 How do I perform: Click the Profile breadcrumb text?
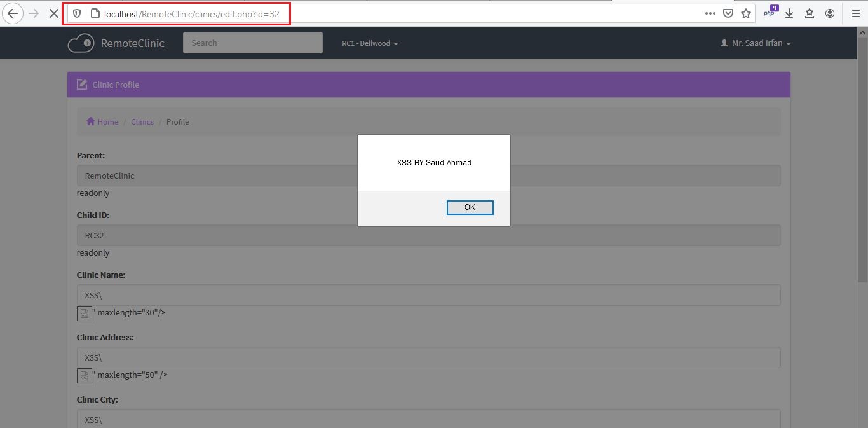(178, 121)
